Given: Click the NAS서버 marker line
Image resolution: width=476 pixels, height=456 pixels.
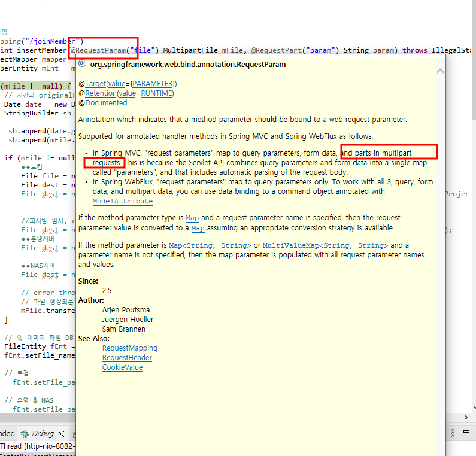Looking at the screenshot, I should pos(38,266).
